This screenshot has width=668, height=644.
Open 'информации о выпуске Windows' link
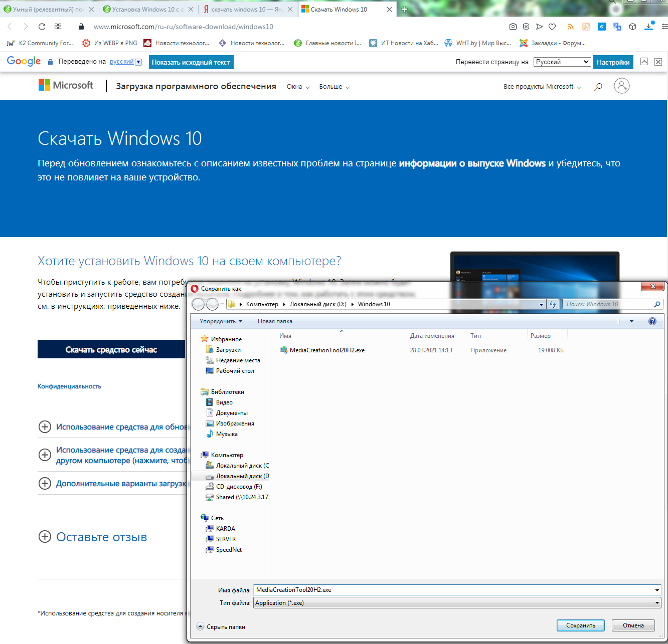(x=472, y=163)
